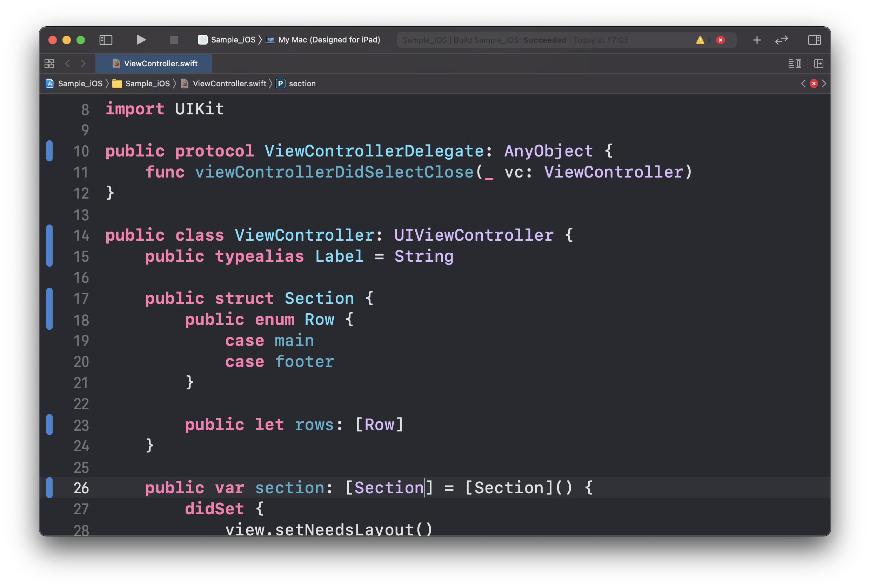The image size is (870, 588).
Task: Run the Sample_iOS scheme
Action: [x=141, y=40]
